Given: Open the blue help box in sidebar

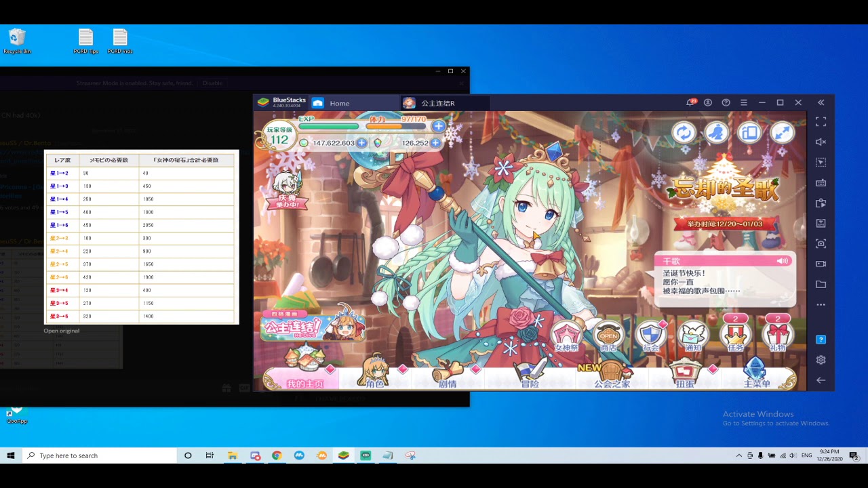Looking at the screenshot, I should tap(821, 340).
